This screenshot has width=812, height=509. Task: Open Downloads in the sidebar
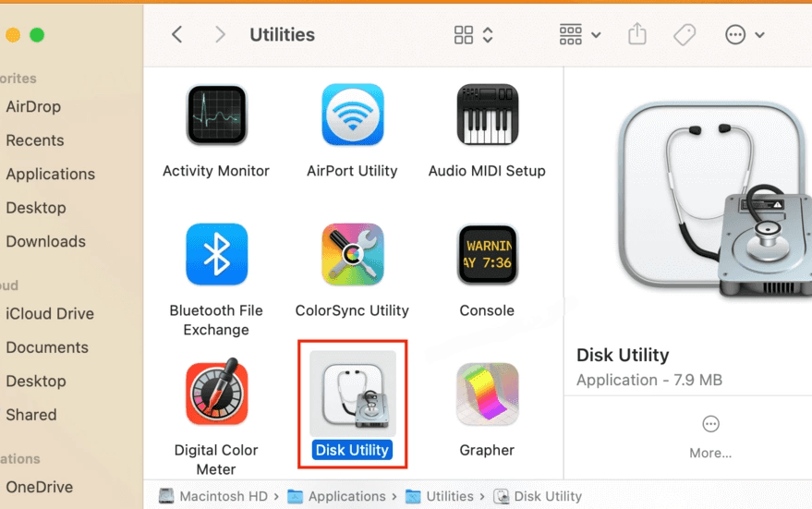point(45,241)
